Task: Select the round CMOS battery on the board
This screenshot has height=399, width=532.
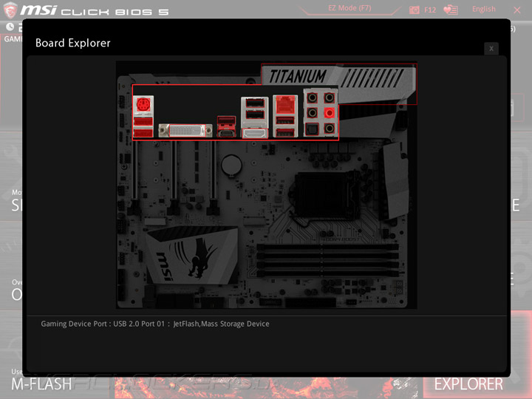Action: click(231, 165)
